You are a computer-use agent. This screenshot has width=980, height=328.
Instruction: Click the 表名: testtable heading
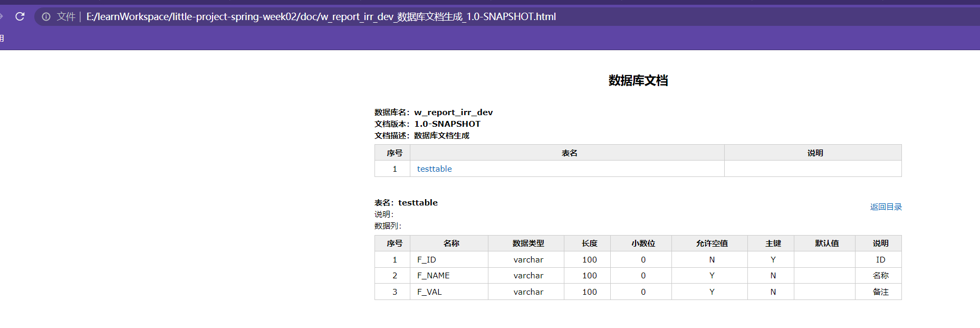(406, 202)
